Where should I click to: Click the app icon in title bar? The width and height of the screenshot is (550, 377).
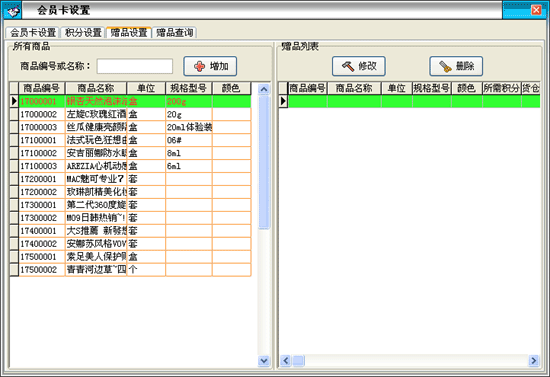[12, 11]
